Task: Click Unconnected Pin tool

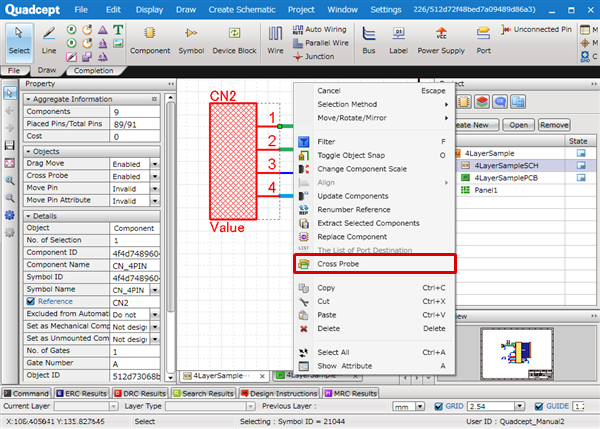Action: [536, 29]
